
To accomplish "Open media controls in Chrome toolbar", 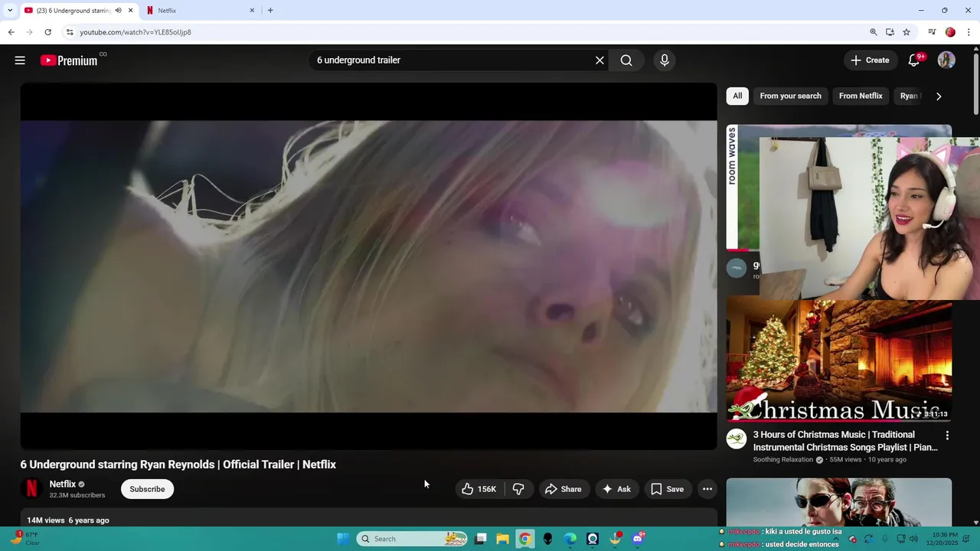I will [932, 32].
